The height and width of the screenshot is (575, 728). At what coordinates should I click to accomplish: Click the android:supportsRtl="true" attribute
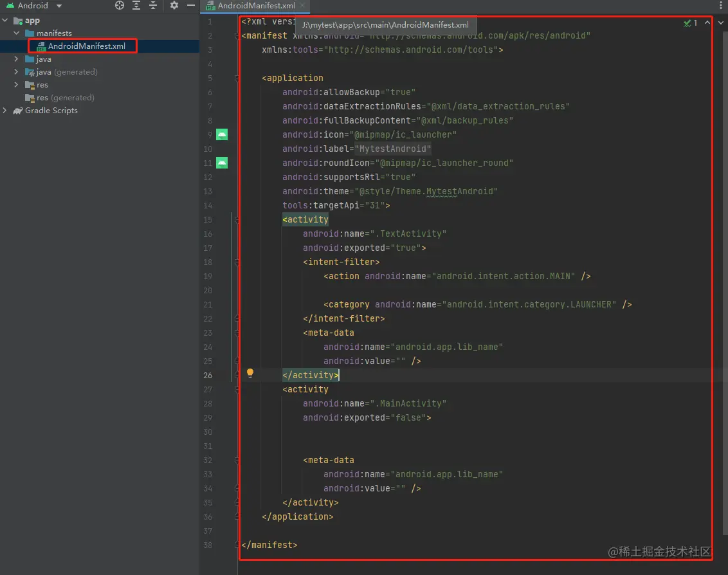tap(349, 177)
